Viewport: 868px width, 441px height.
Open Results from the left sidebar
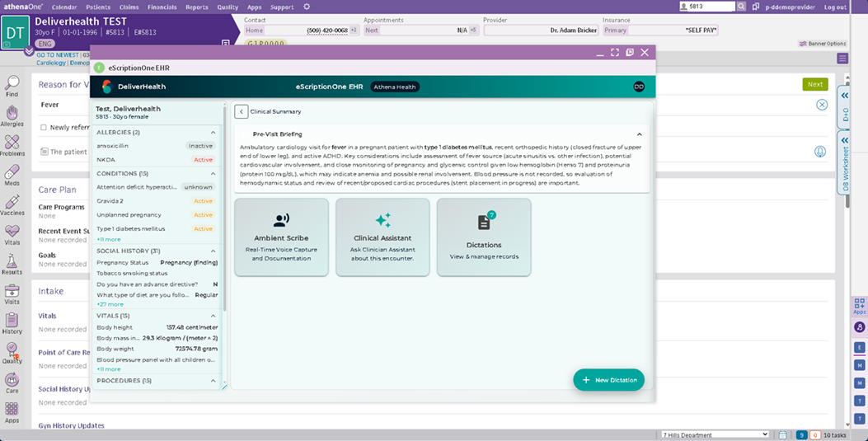point(12,264)
